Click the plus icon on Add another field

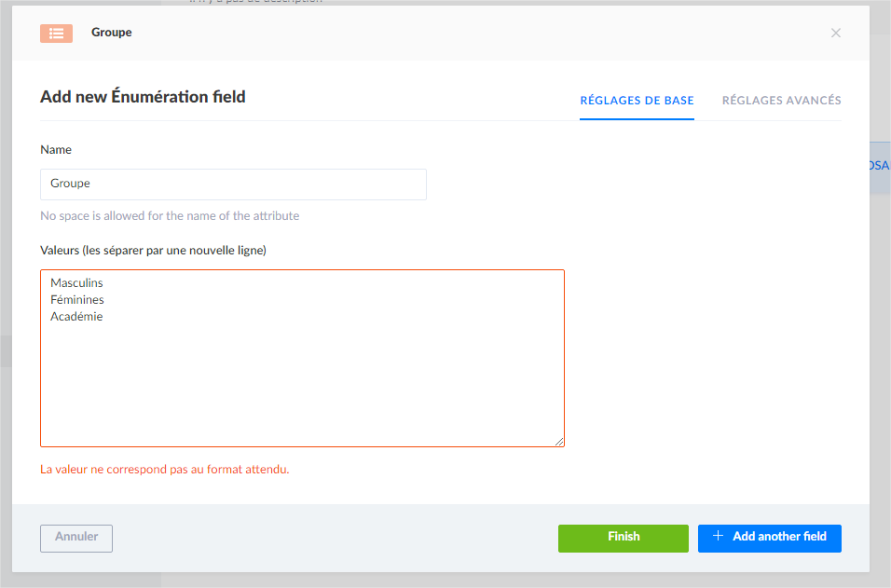[x=718, y=537]
